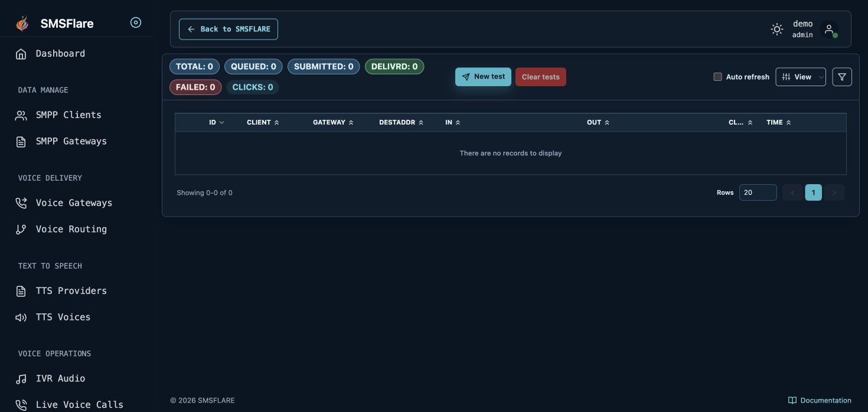Switch theme with the sun icon

pos(777,29)
